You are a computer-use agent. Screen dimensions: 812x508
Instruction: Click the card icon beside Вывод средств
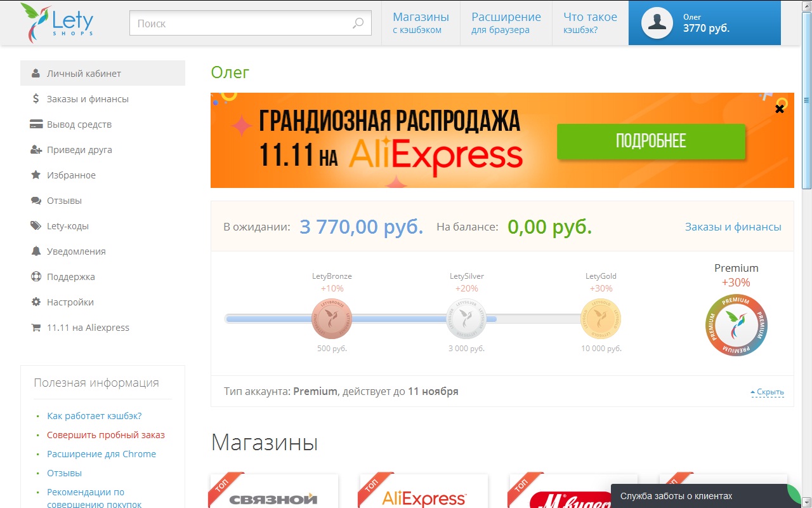click(x=36, y=124)
